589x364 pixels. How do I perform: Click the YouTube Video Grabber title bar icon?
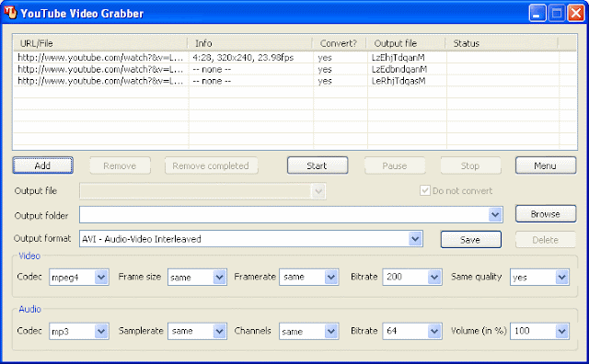point(10,12)
